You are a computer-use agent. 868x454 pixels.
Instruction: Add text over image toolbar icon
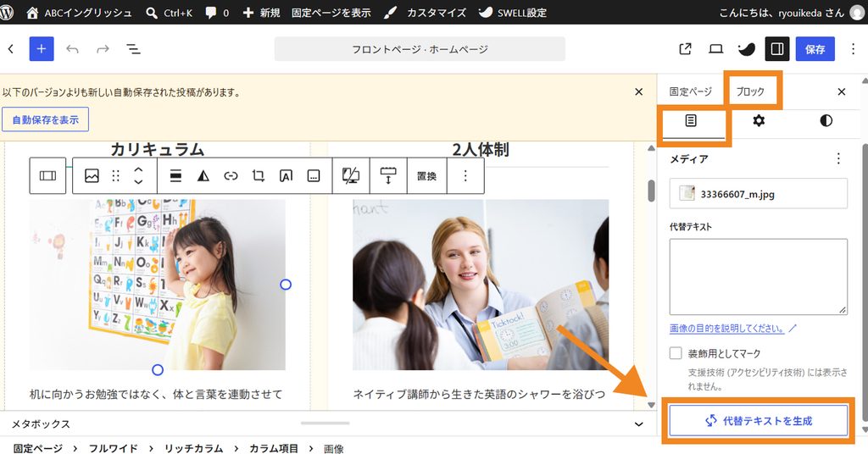pos(287,176)
